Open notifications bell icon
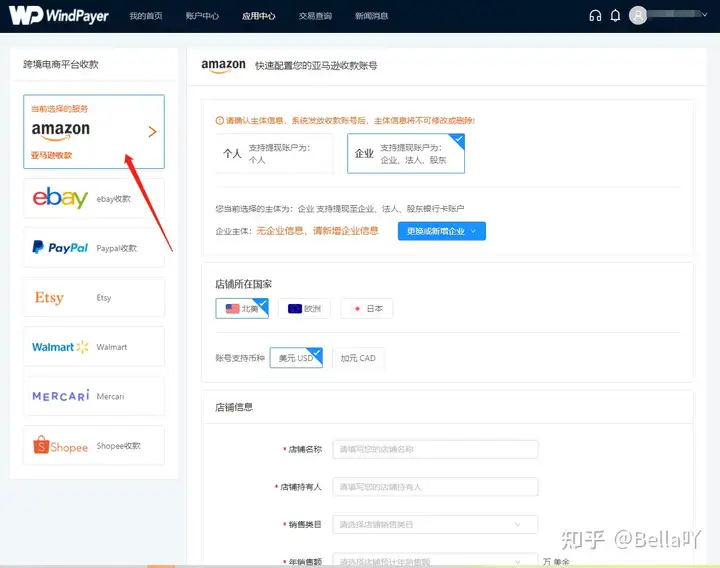 [615, 16]
